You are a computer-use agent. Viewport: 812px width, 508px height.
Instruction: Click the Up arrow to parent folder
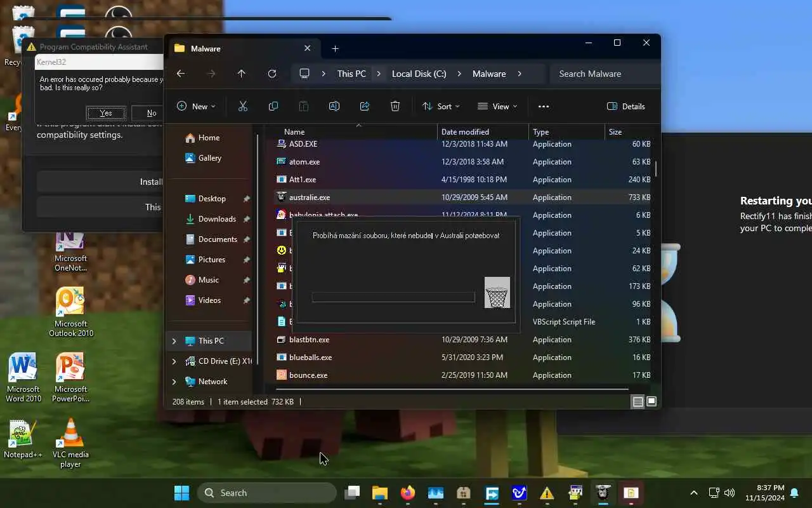pyautogui.click(x=242, y=74)
